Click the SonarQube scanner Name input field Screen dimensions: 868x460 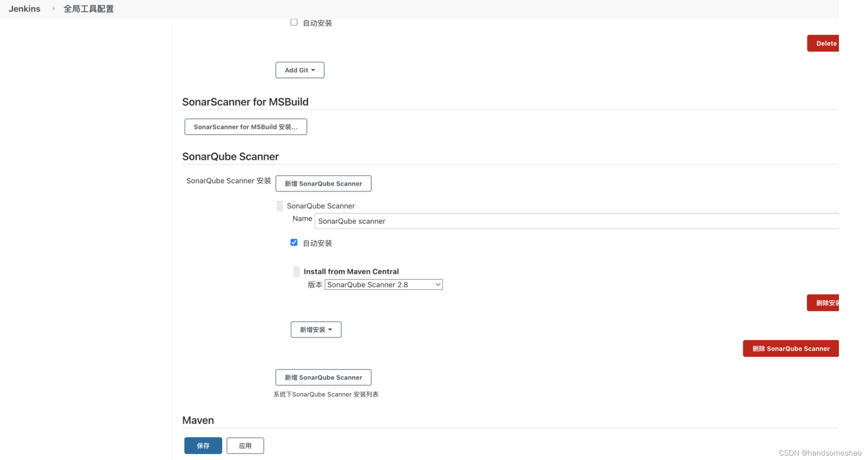577,221
